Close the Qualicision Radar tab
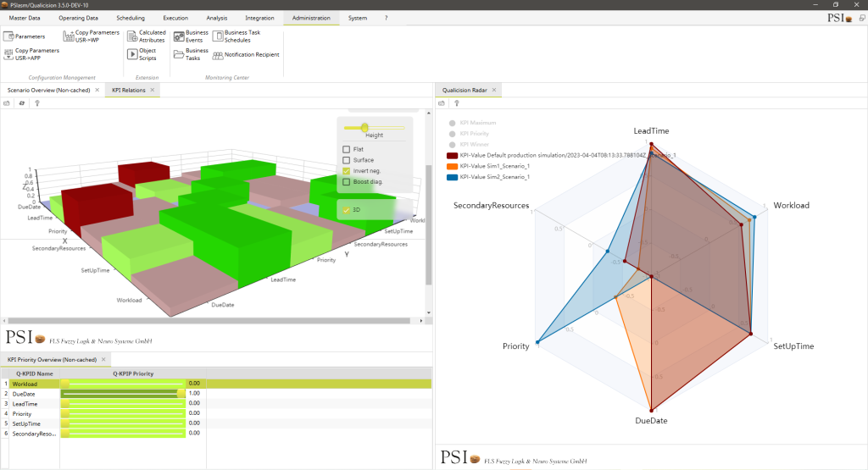The height and width of the screenshot is (470, 868). [494, 90]
